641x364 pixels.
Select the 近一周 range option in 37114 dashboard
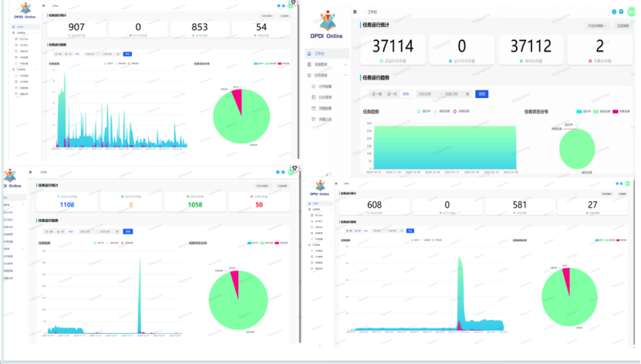(376, 94)
